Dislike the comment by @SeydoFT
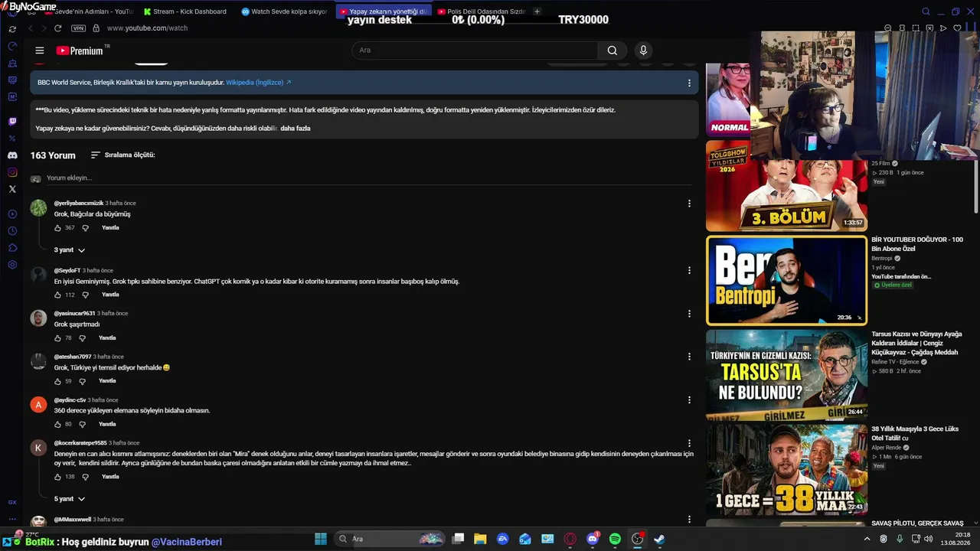980x551 pixels. pos(85,295)
